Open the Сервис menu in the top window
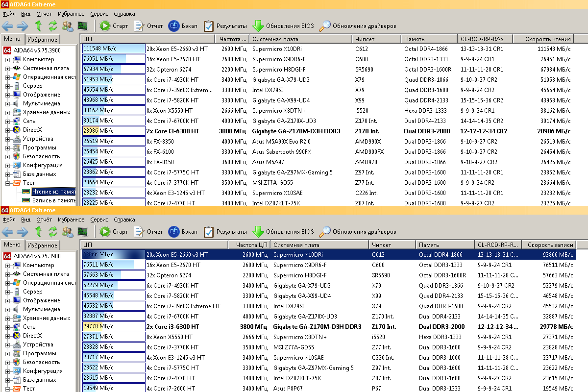Image resolution: width=588 pixels, height=392 pixels. (x=99, y=14)
